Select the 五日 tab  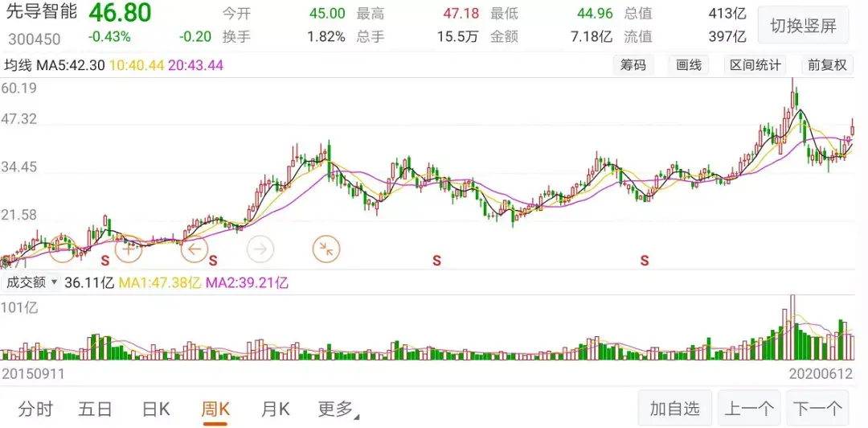pyautogui.click(x=95, y=409)
